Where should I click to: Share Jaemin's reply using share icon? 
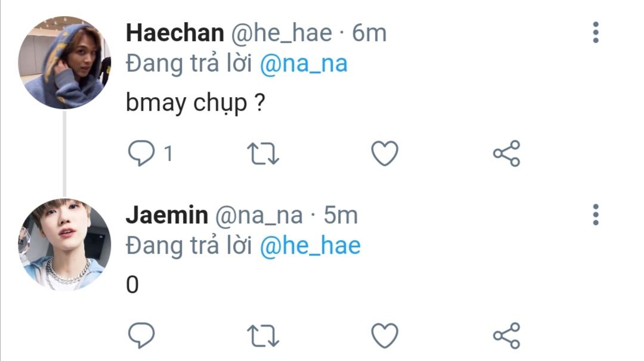tap(506, 335)
